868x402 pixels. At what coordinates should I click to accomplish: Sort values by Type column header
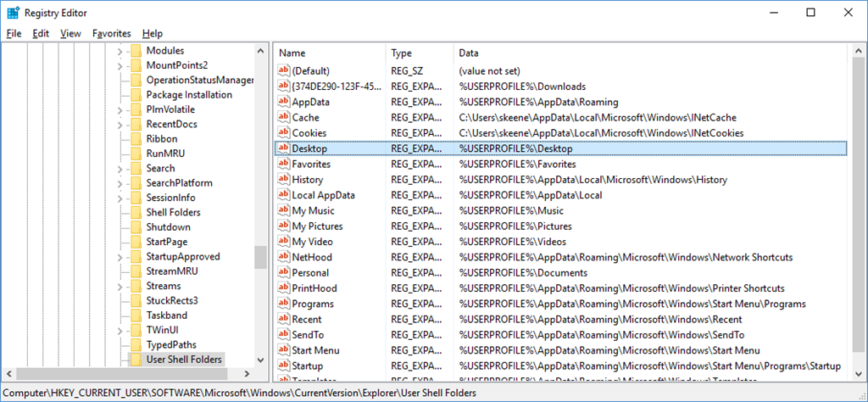coord(420,53)
